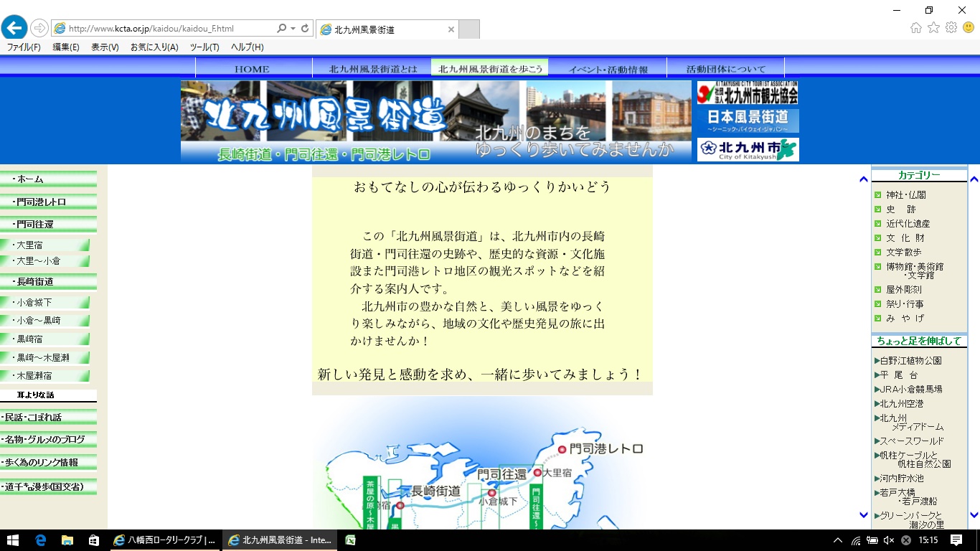Screen dimensions: 980x551
Task: Open the お気に入り(A) menu
Action: 154,47
